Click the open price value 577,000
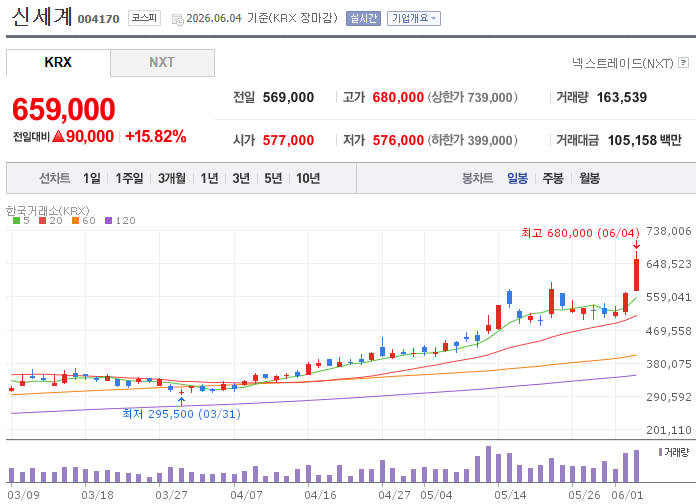696x504 pixels. coord(288,140)
